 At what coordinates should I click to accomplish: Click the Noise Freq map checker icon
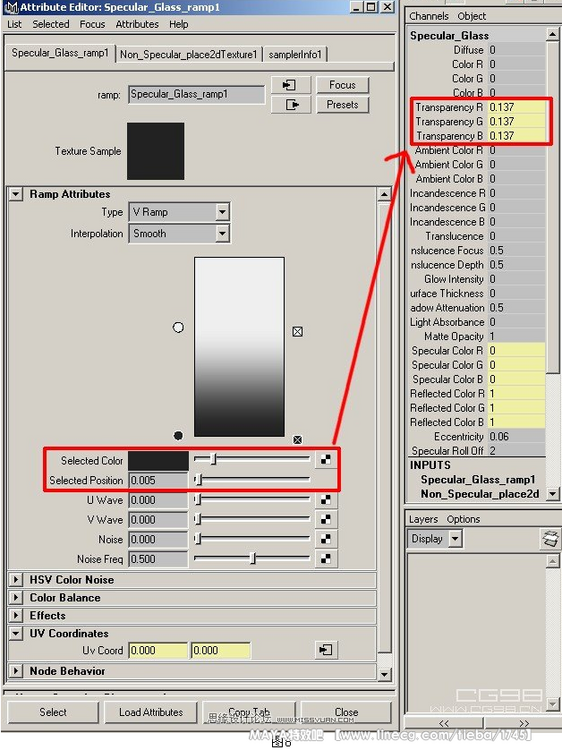coord(326,559)
